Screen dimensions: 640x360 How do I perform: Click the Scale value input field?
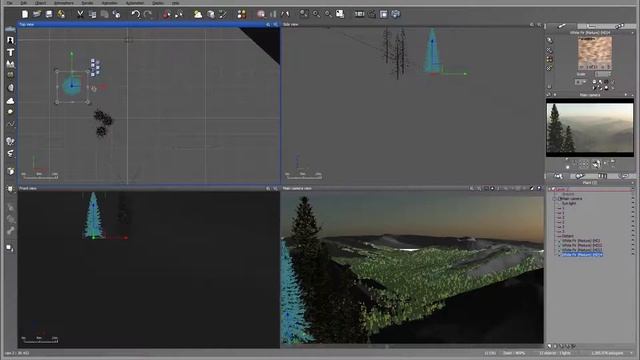602,74
